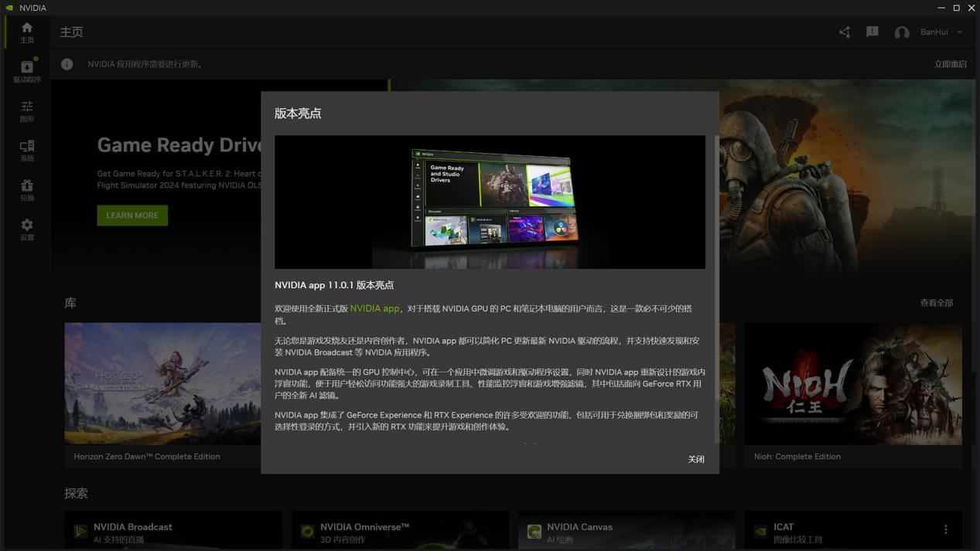Viewport: 980px width, 551px height.
Task: Open the 主页 home sidebar item
Action: click(27, 32)
